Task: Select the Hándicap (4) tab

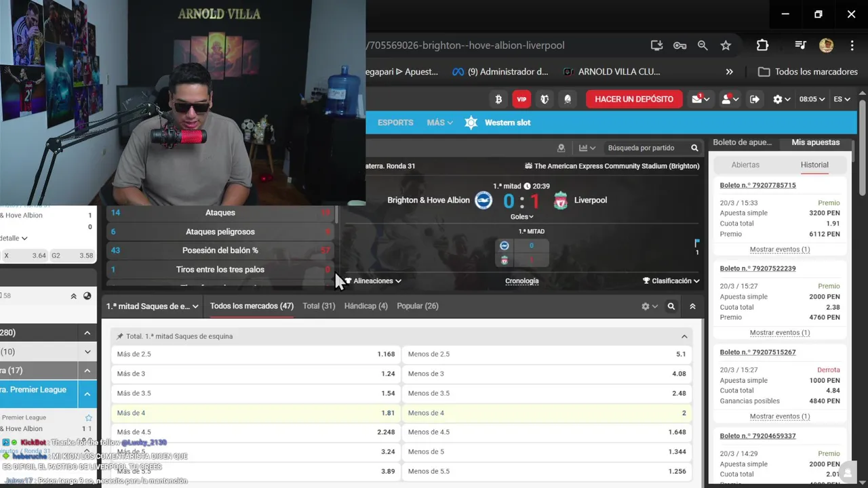Action: click(366, 306)
